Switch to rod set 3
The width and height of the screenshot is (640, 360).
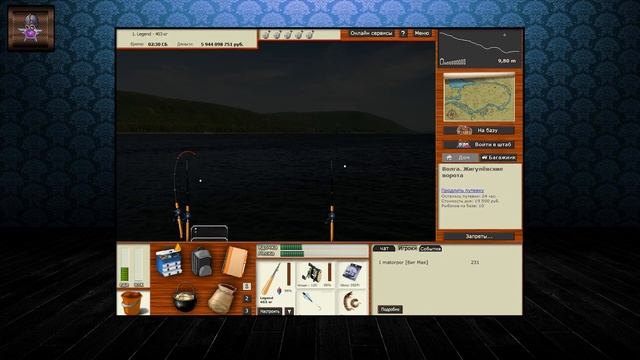[247, 311]
